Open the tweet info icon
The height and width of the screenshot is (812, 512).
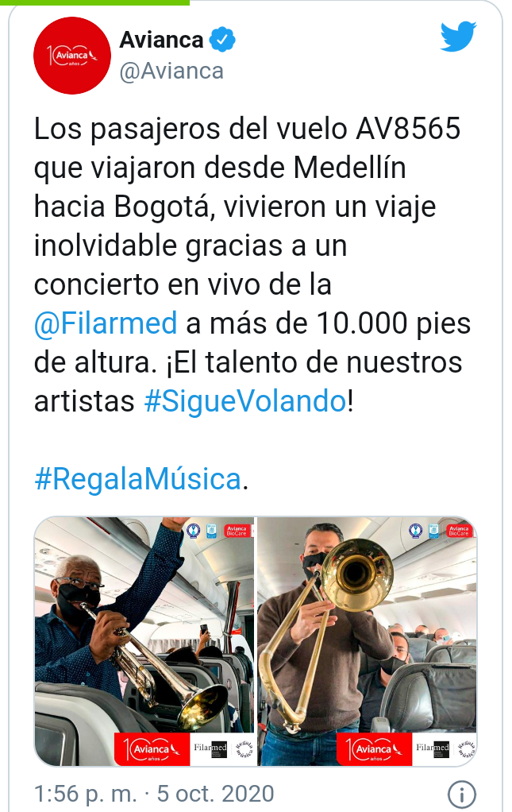pos(461,794)
